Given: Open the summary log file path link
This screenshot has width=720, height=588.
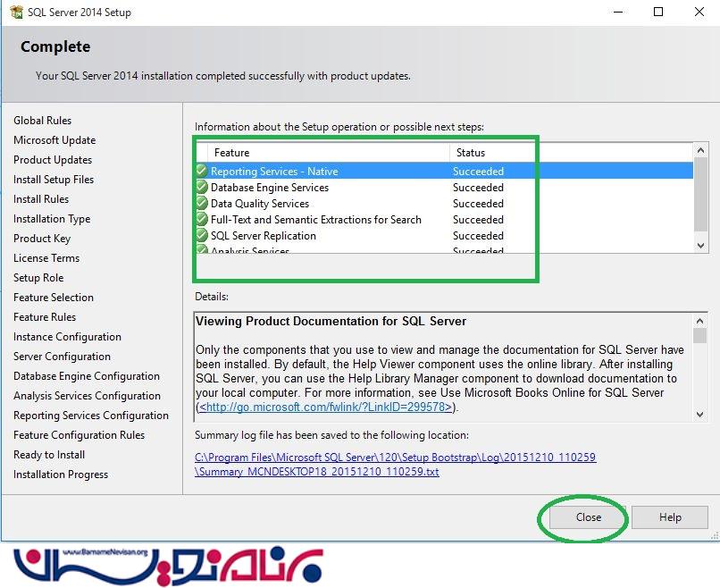Looking at the screenshot, I should pos(396,457).
